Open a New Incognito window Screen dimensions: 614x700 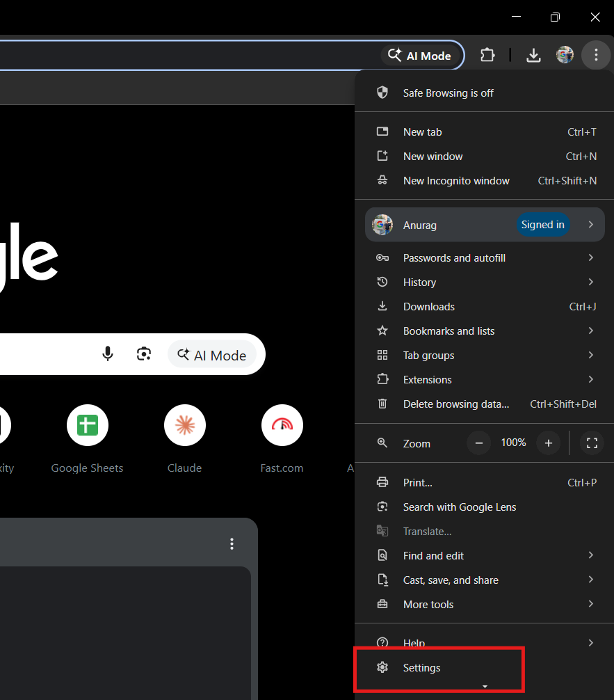(x=456, y=180)
